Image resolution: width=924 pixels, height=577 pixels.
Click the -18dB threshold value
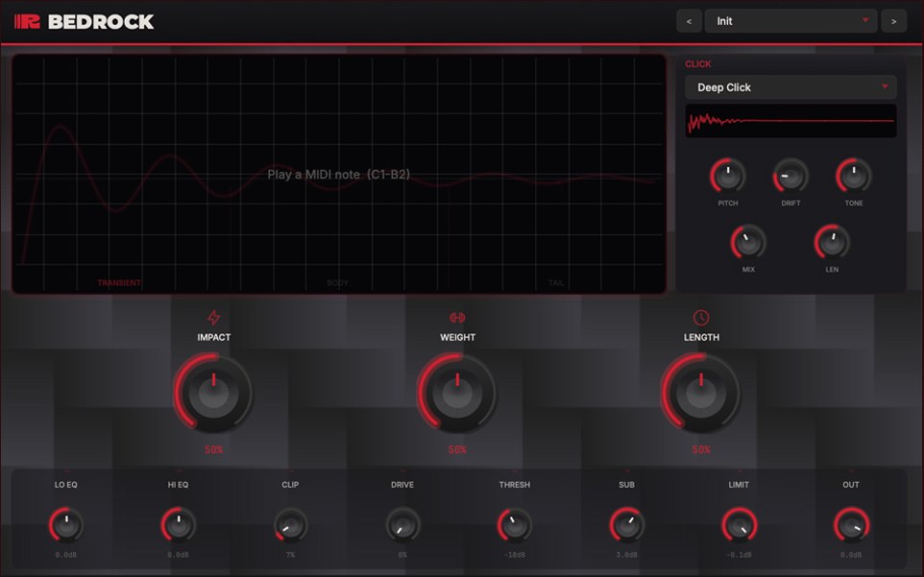click(x=515, y=555)
